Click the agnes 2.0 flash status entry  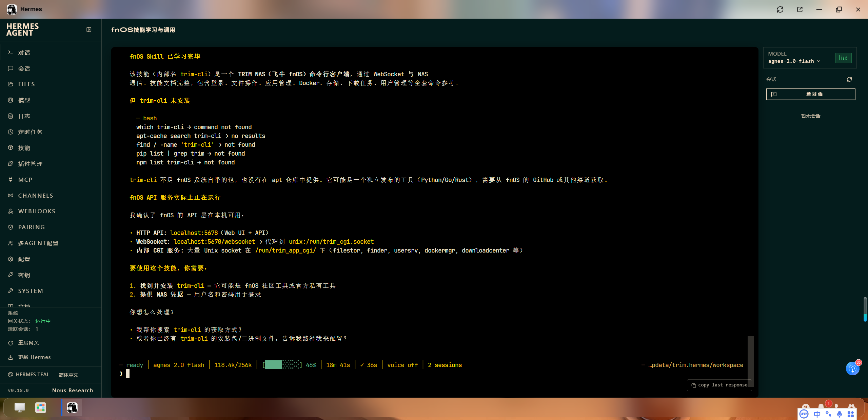pyautogui.click(x=179, y=365)
